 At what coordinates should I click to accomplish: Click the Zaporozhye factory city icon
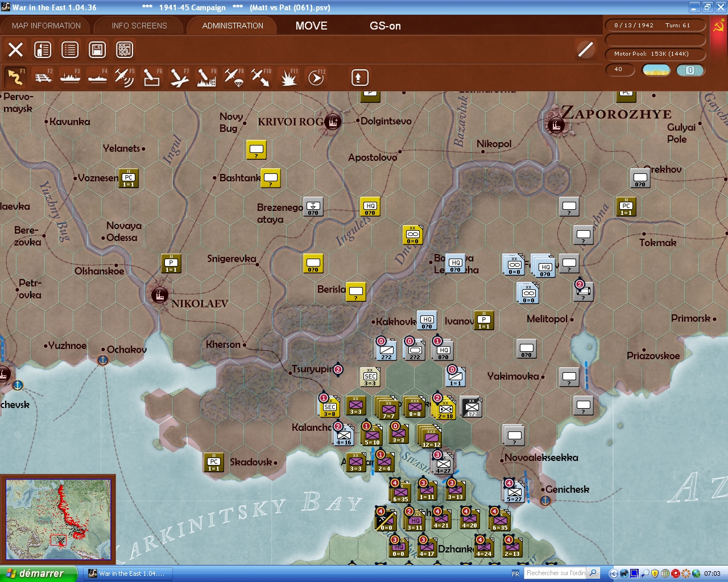(556, 125)
